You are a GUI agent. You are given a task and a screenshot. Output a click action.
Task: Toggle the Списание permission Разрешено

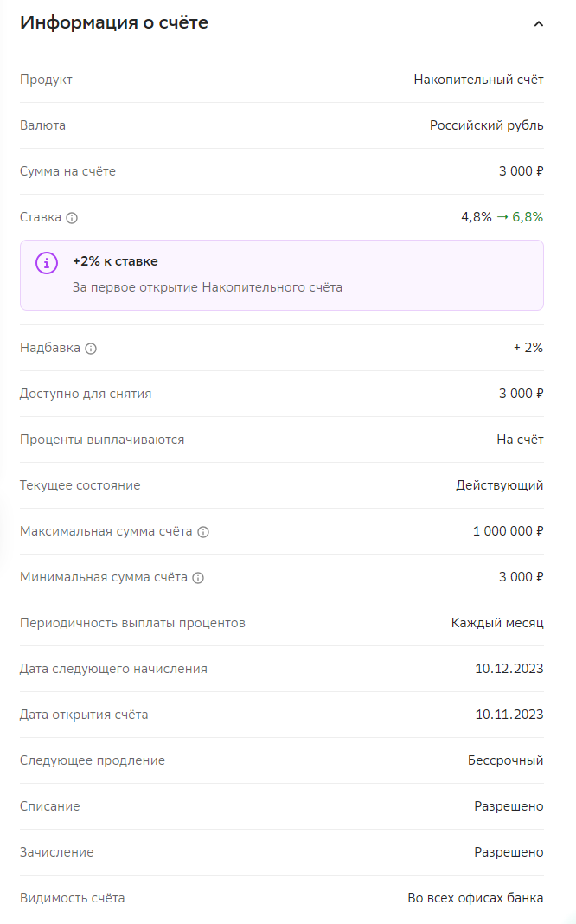pos(510,806)
